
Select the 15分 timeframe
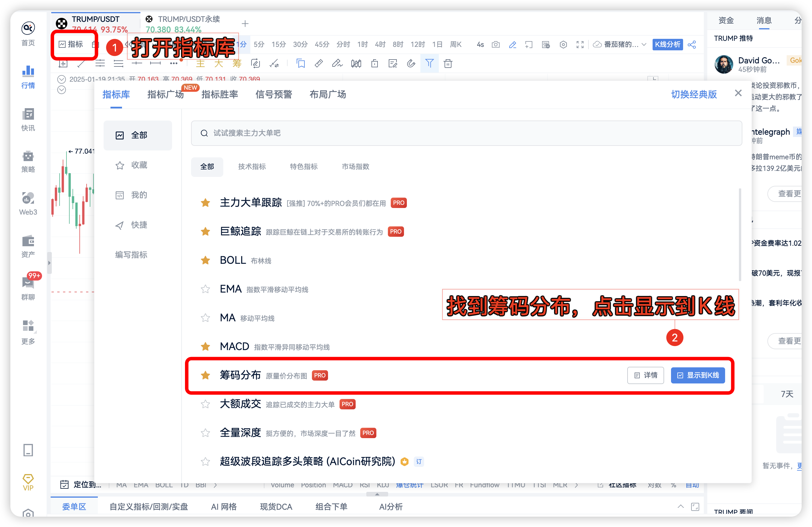tap(279, 44)
